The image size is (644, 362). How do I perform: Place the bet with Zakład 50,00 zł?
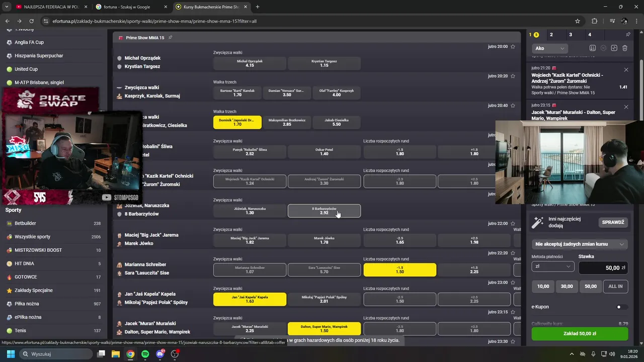(580, 333)
